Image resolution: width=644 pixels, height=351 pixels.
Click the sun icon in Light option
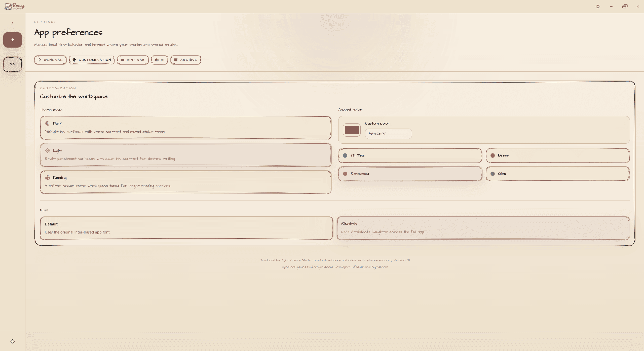[x=47, y=150]
